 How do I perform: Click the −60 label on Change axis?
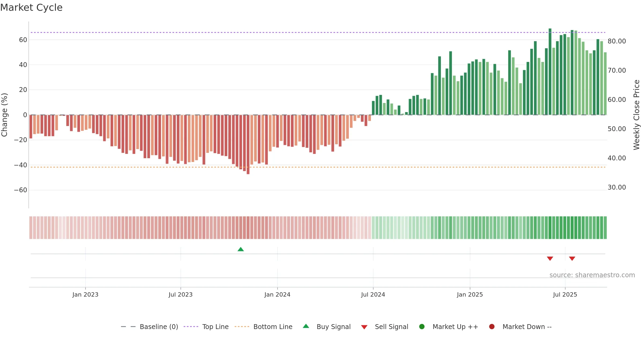pos(21,190)
